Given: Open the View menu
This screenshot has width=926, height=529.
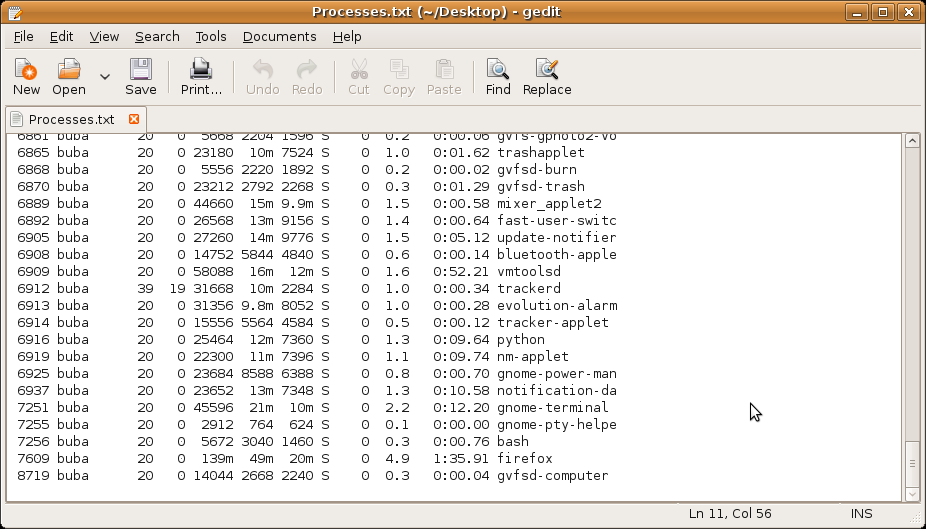Looking at the screenshot, I should pos(104,37).
